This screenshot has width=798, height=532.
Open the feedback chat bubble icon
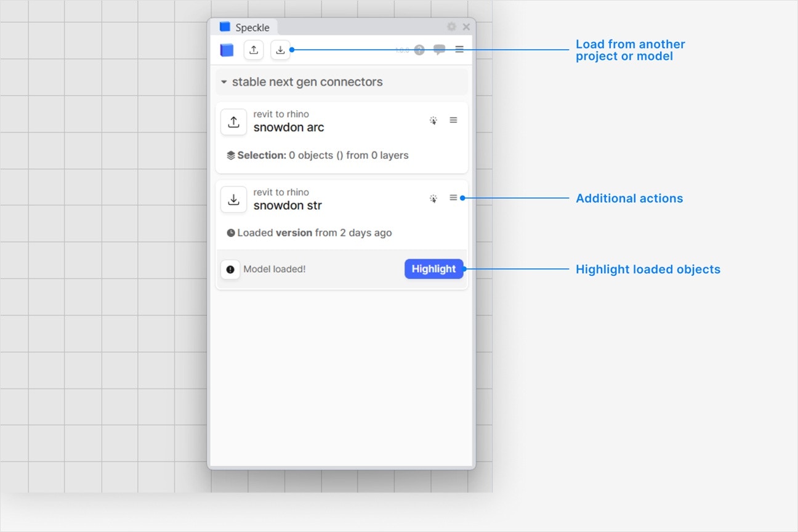(x=439, y=50)
